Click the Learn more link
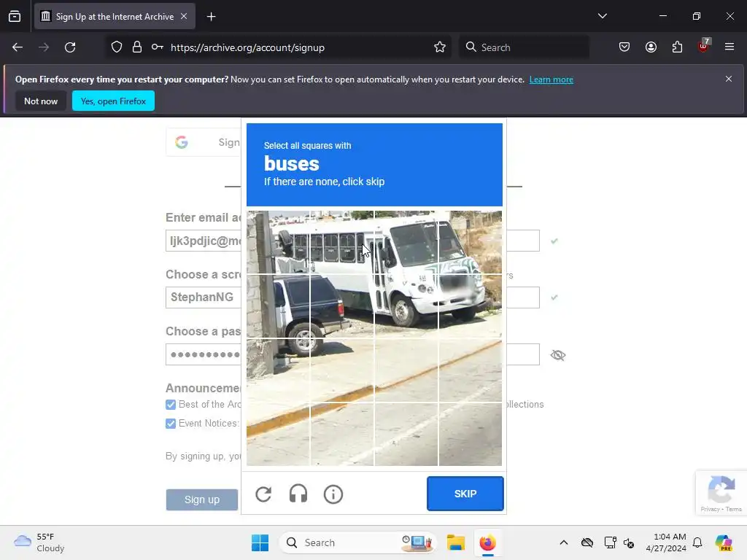The height and width of the screenshot is (560, 747). click(551, 79)
